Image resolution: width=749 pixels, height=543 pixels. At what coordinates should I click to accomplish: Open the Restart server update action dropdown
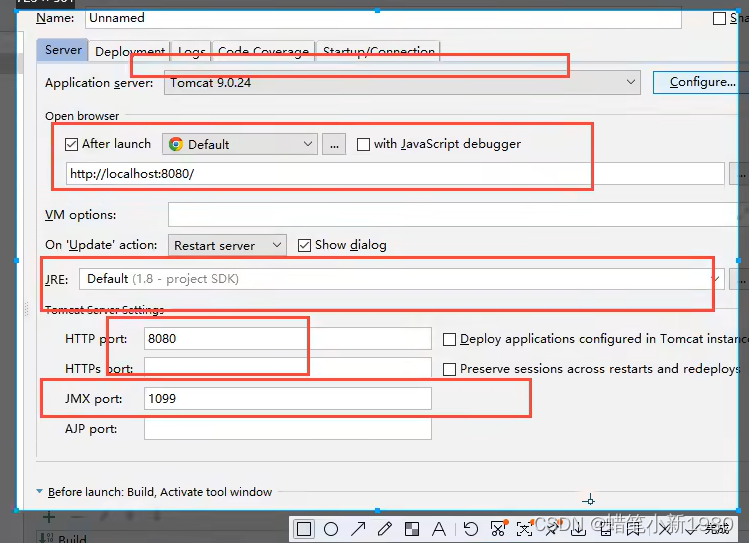tap(227, 245)
